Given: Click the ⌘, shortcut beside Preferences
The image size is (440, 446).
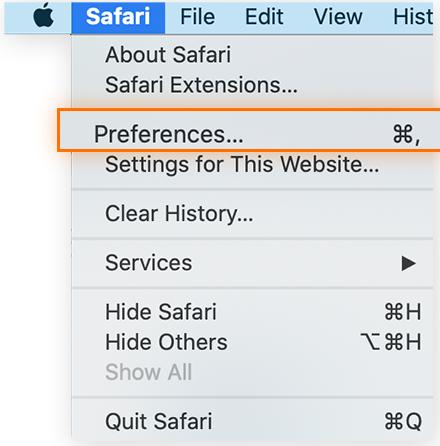Looking at the screenshot, I should pos(407,135).
